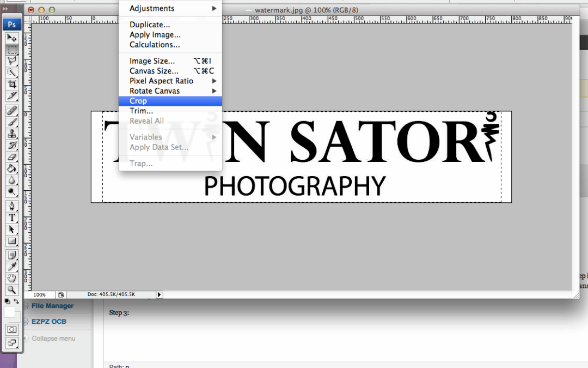Screen dimensions: 588x368
Task: Select the Magic Wand tool
Action: click(12, 73)
